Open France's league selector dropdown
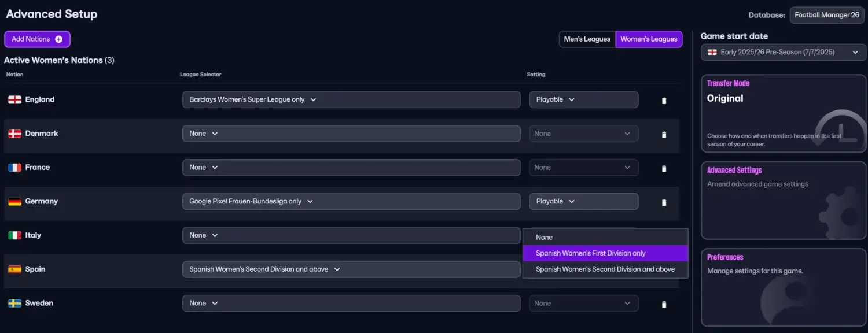 coord(351,168)
